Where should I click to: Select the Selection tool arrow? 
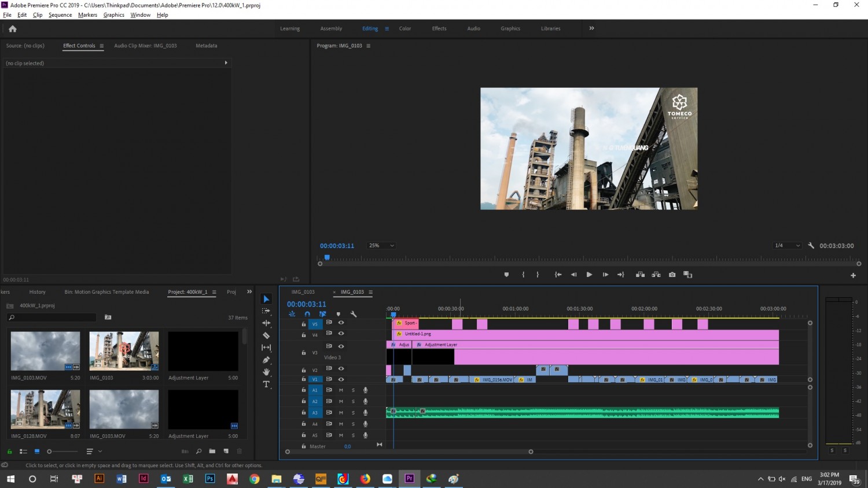tap(266, 299)
